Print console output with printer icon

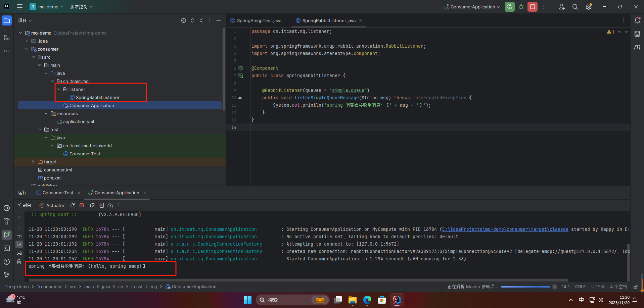click(19, 253)
